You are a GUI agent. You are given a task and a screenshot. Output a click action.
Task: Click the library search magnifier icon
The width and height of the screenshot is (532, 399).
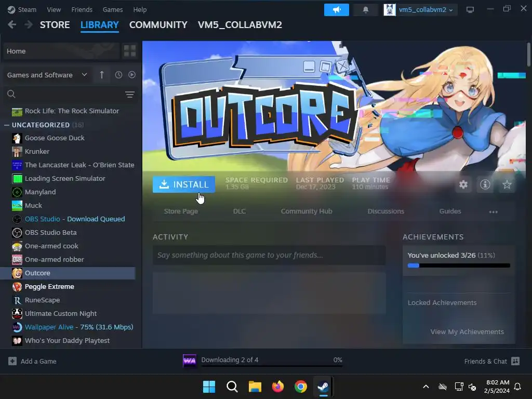11,94
